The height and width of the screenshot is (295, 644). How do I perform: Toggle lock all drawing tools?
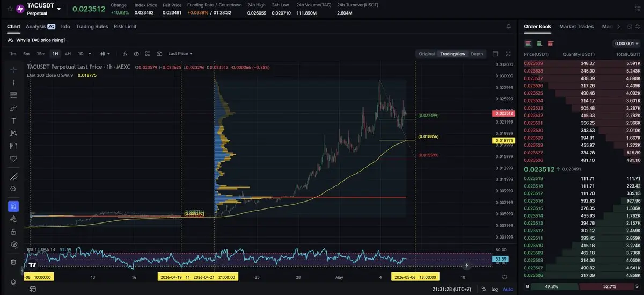pyautogui.click(x=13, y=232)
